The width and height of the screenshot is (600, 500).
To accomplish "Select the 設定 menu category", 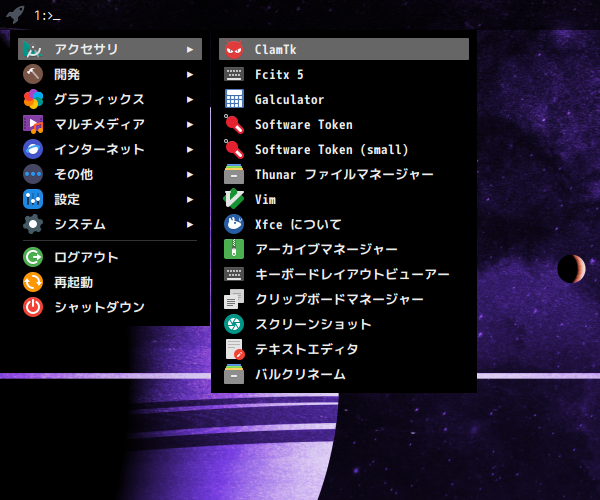I will point(110,199).
